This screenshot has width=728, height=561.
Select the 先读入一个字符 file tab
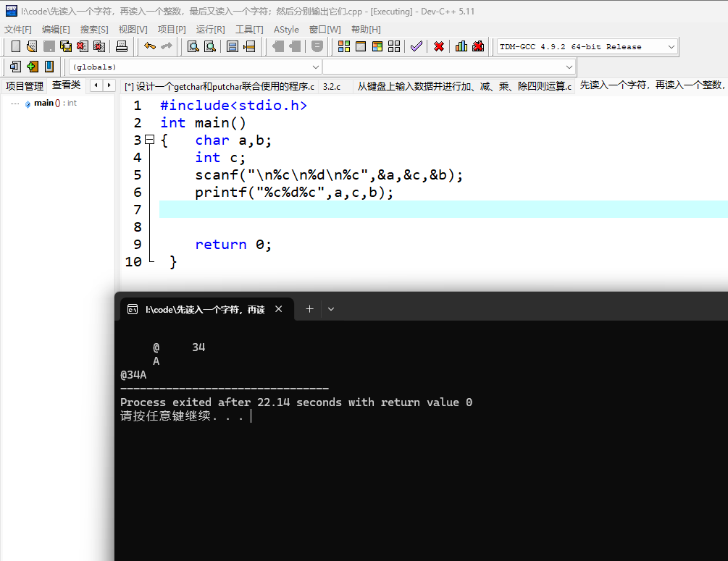(652, 85)
